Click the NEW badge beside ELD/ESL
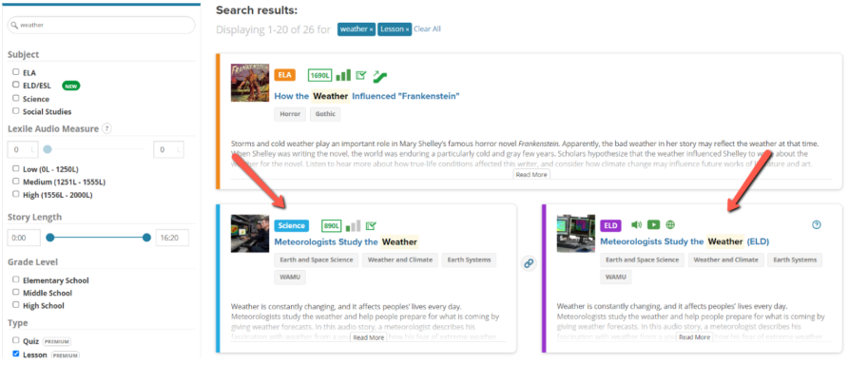 tap(71, 86)
